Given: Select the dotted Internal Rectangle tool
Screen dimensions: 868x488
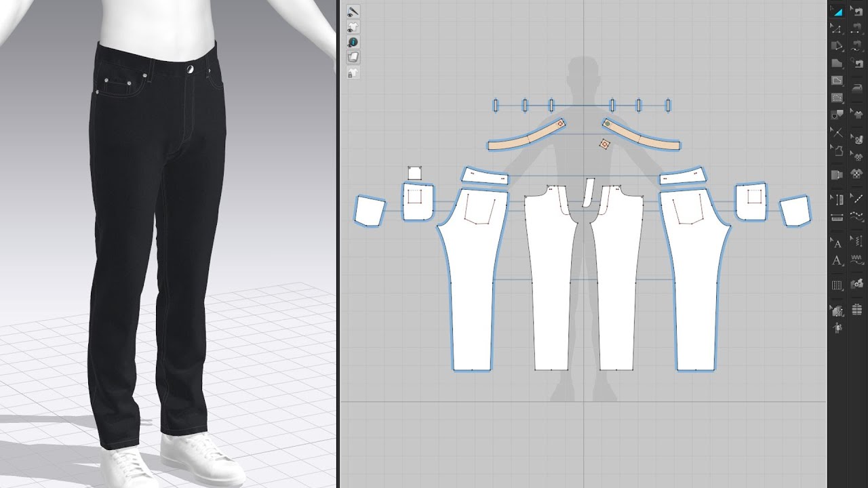Looking at the screenshot, I should pyautogui.click(x=837, y=98).
